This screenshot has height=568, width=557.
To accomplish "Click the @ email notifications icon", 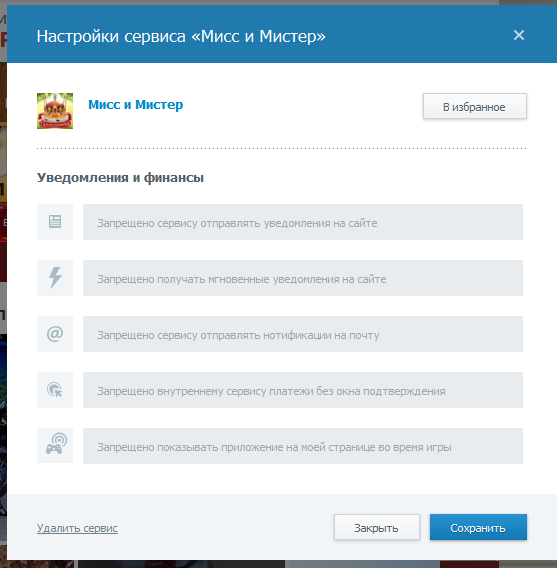I will tap(55, 334).
